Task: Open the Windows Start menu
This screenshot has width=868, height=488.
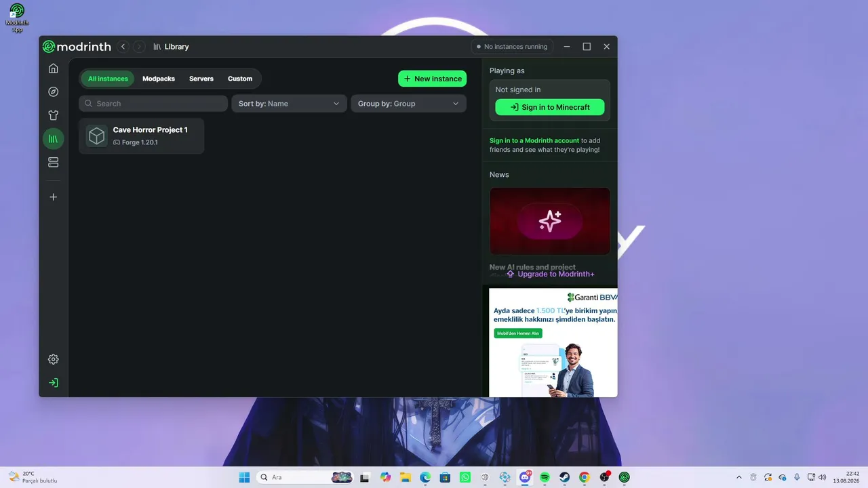Action: [x=244, y=477]
